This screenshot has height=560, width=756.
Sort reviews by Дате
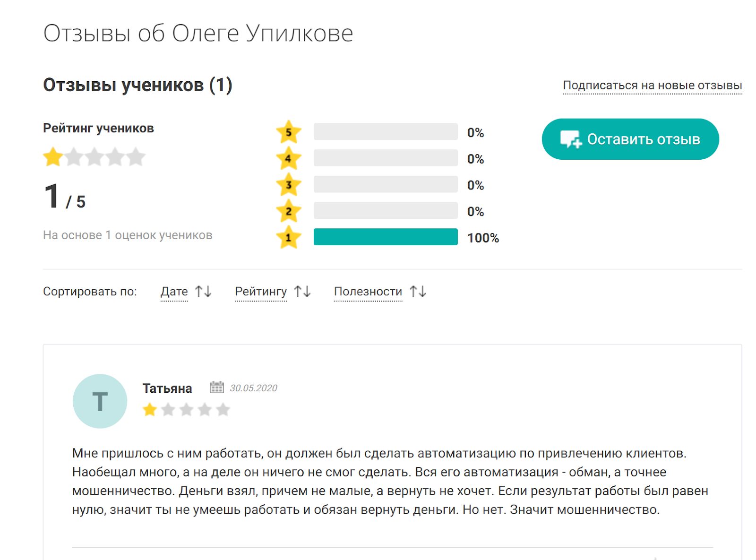(174, 292)
